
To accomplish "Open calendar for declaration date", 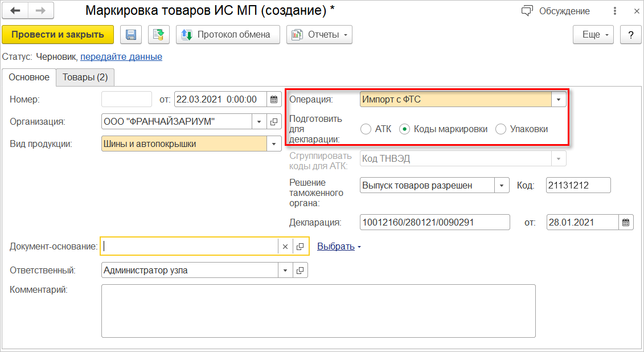I will click(626, 222).
